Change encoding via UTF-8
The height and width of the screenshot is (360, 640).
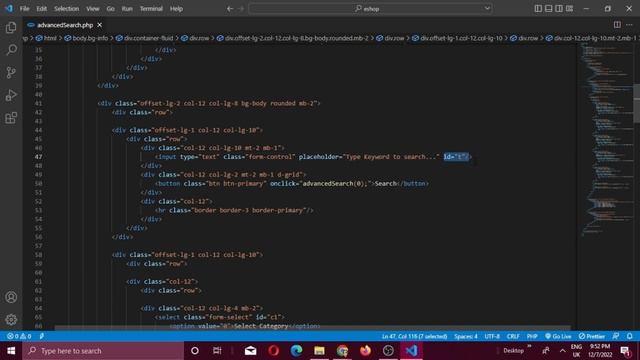[492, 336]
